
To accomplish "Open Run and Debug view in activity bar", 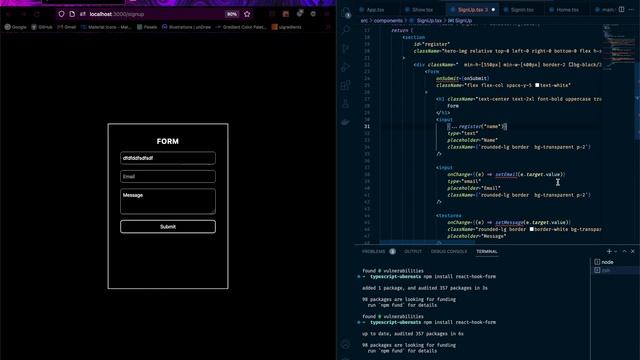I will coord(346,67).
